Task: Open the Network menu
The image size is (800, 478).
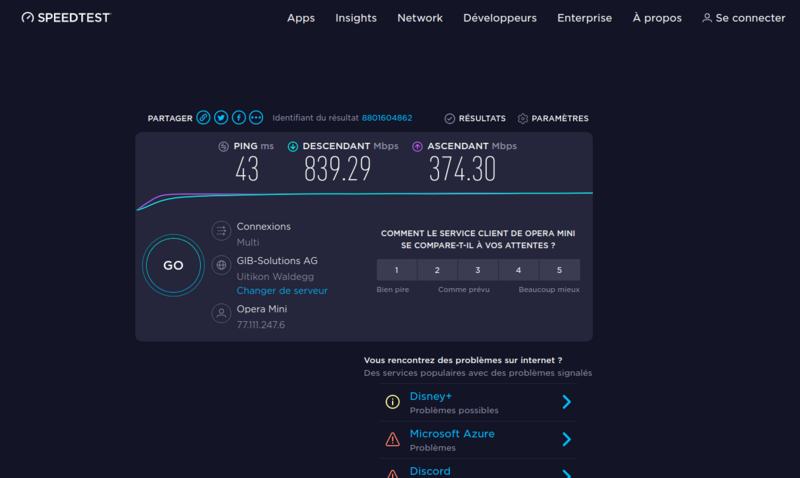Action: [420, 18]
